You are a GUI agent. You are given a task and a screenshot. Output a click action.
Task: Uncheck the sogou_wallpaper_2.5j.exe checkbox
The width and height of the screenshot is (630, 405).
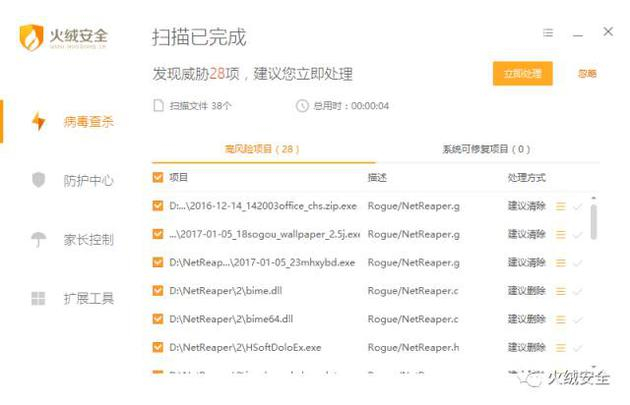[x=158, y=234]
